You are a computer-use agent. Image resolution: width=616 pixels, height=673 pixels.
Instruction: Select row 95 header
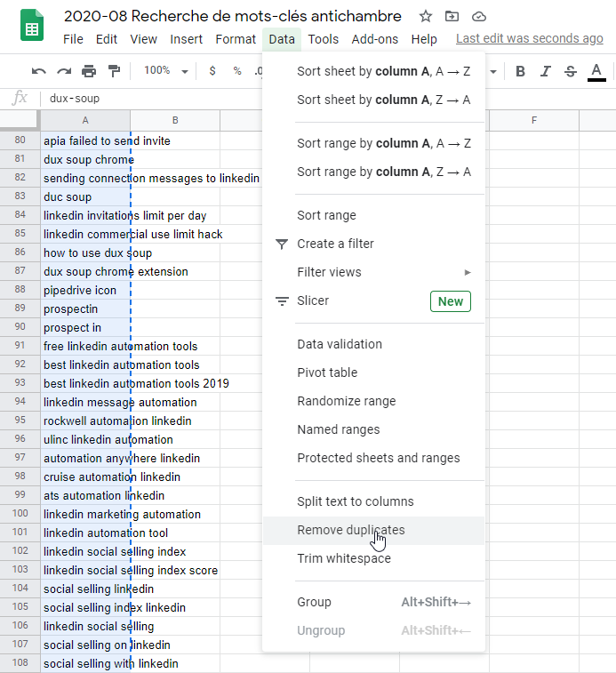pyautogui.click(x=20, y=421)
